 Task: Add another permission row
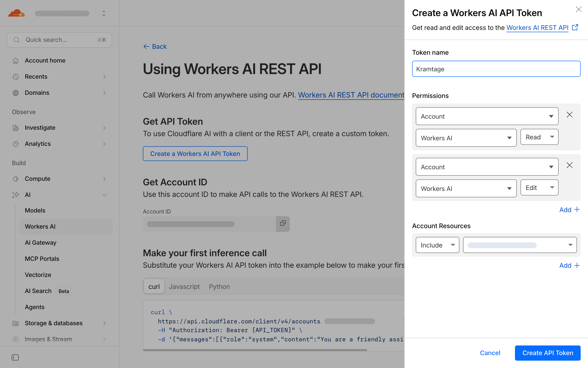(569, 210)
